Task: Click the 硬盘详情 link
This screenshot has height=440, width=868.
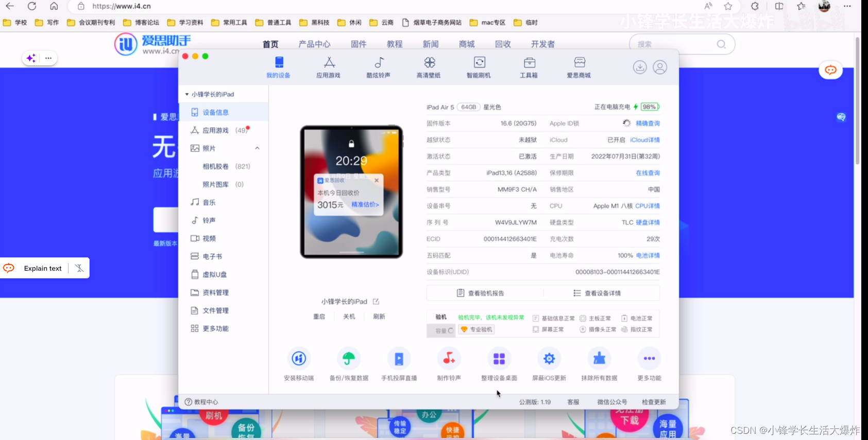Action: 648,222
